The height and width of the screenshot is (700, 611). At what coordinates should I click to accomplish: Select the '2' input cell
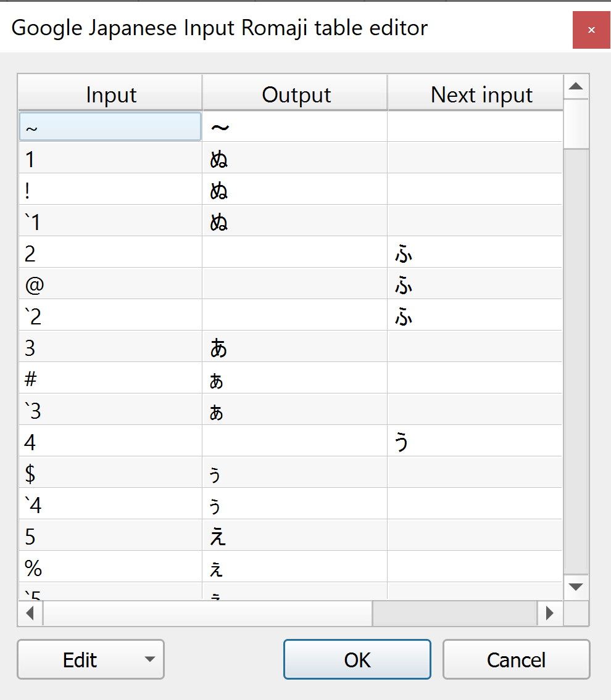click(x=110, y=252)
